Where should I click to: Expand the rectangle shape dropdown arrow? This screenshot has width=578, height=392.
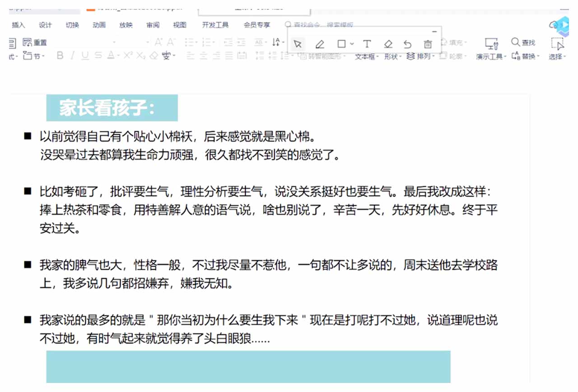(352, 44)
